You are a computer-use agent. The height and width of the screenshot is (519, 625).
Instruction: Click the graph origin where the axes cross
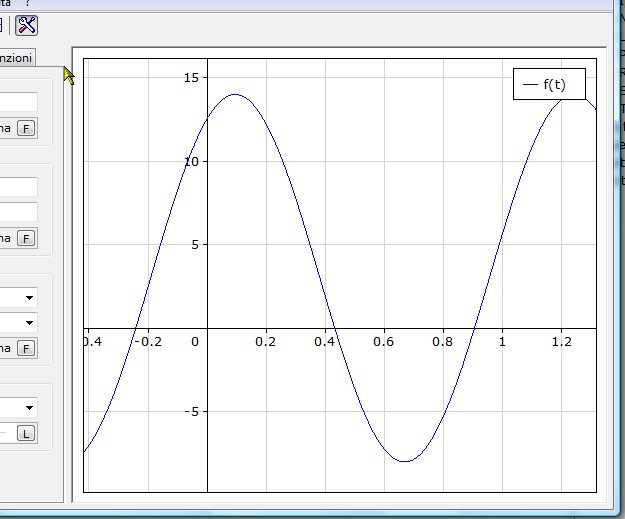[207, 327]
